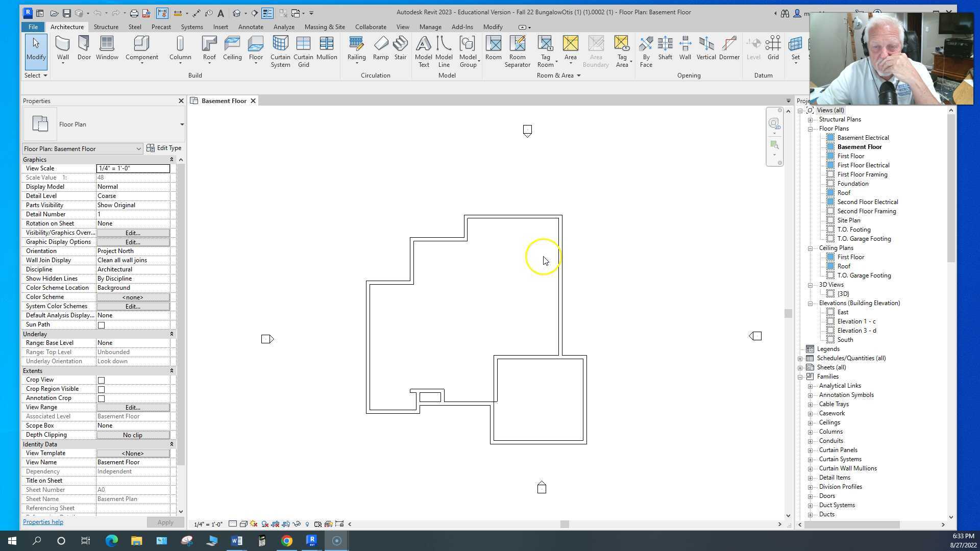Toggle the Sun Path checkbox
This screenshot has width=980, height=551.
pos(101,325)
